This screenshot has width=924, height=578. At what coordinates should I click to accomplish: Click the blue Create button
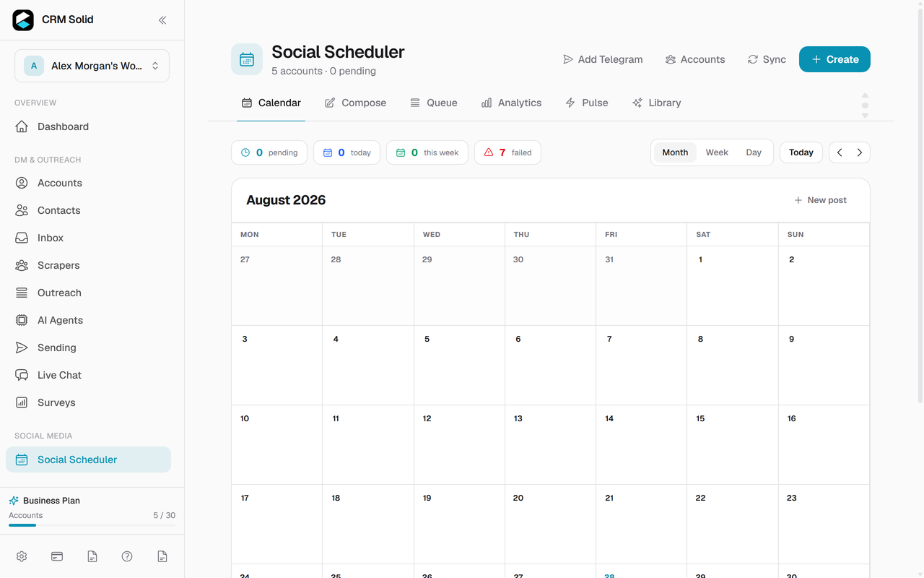click(x=834, y=59)
